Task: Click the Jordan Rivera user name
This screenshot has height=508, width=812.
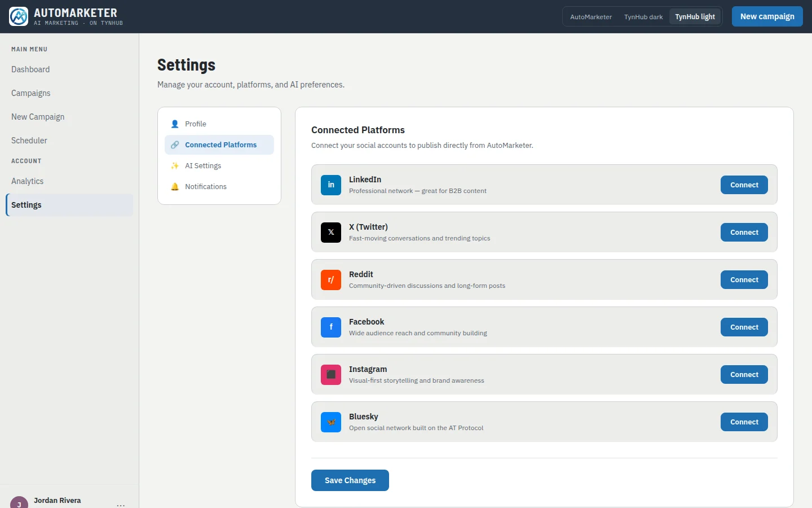Action: point(57,501)
